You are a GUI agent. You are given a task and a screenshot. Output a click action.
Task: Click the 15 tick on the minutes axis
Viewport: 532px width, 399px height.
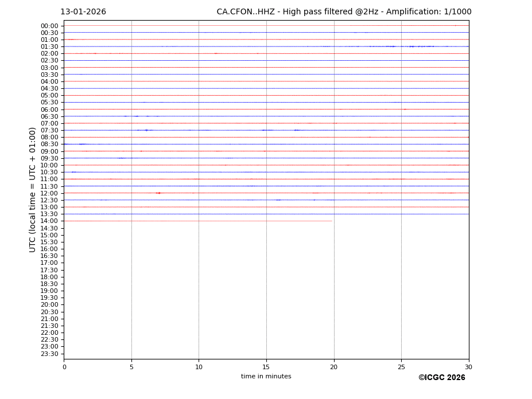click(266, 367)
